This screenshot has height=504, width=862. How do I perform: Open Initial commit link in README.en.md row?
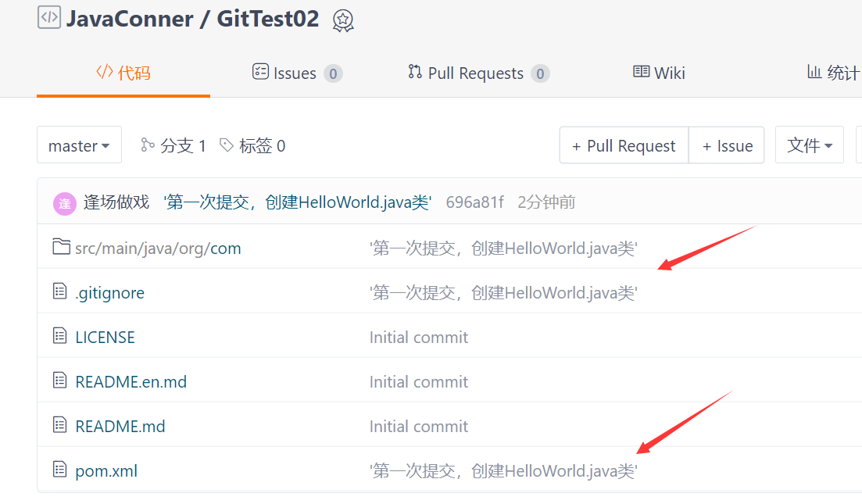pos(419,381)
